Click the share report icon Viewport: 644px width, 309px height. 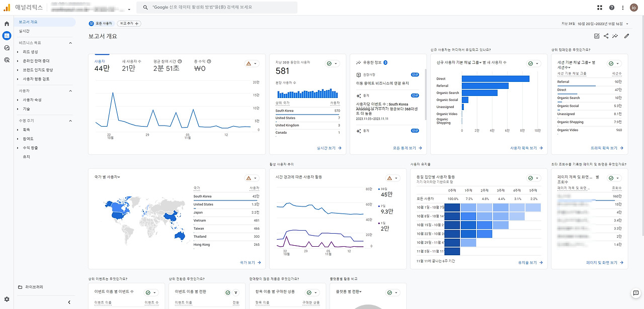606,36
